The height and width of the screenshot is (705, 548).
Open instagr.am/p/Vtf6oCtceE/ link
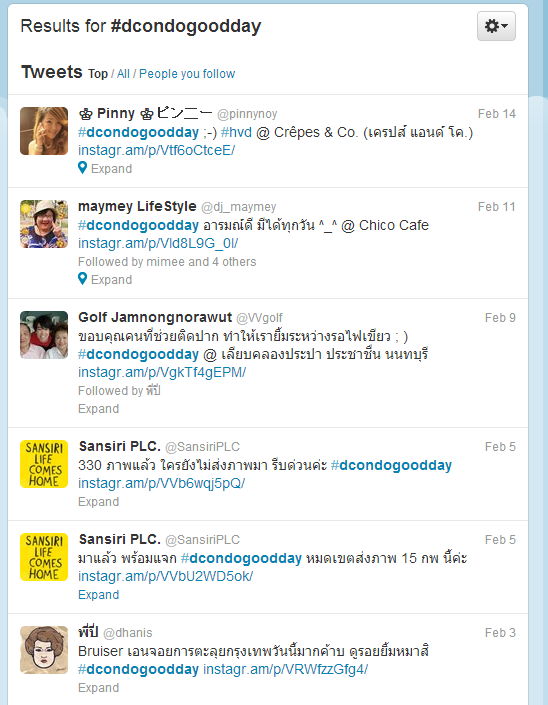coord(156,150)
